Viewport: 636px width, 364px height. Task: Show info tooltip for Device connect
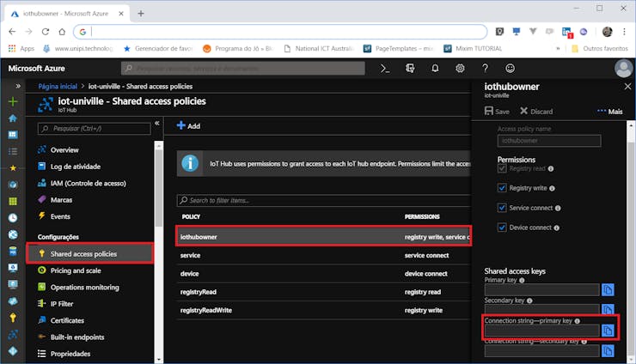pyautogui.click(x=557, y=227)
